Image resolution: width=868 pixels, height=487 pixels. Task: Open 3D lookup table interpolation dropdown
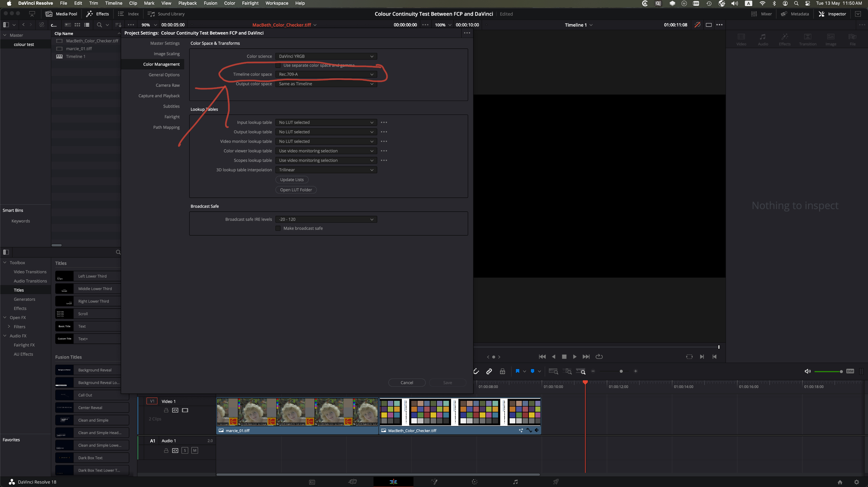coord(326,170)
